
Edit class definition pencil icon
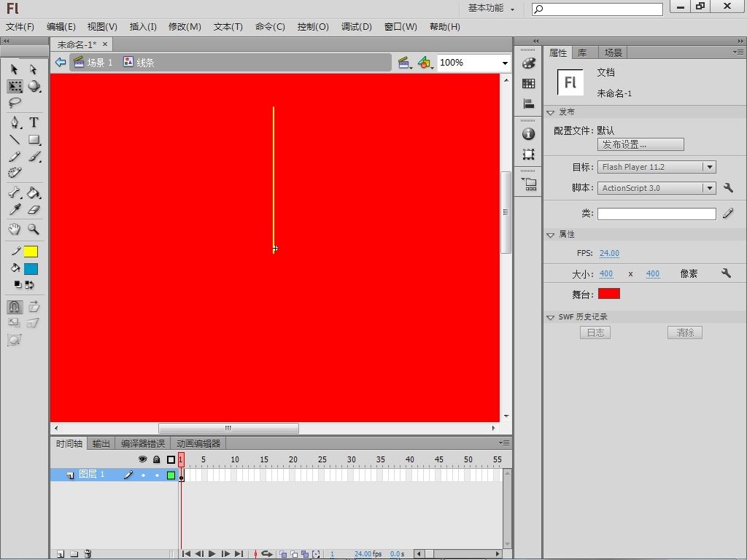pos(728,214)
